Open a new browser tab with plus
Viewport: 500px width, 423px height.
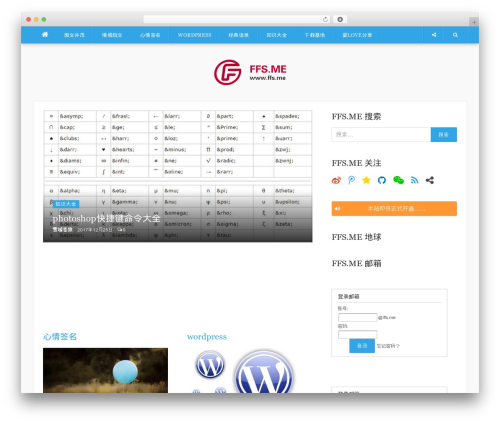point(474,22)
